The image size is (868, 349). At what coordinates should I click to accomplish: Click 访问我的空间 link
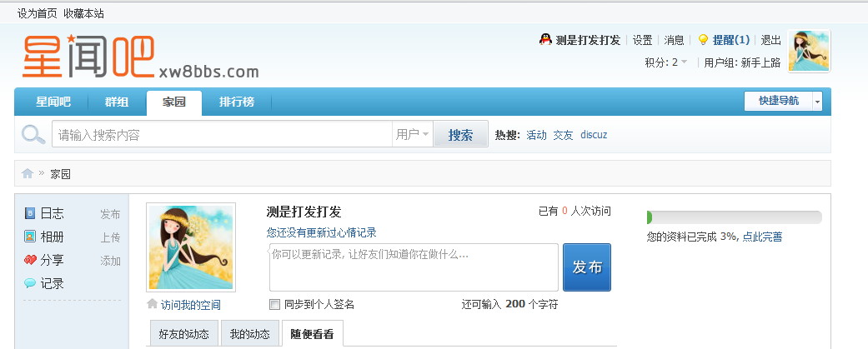pyautogui.click(x=190, y=305)
